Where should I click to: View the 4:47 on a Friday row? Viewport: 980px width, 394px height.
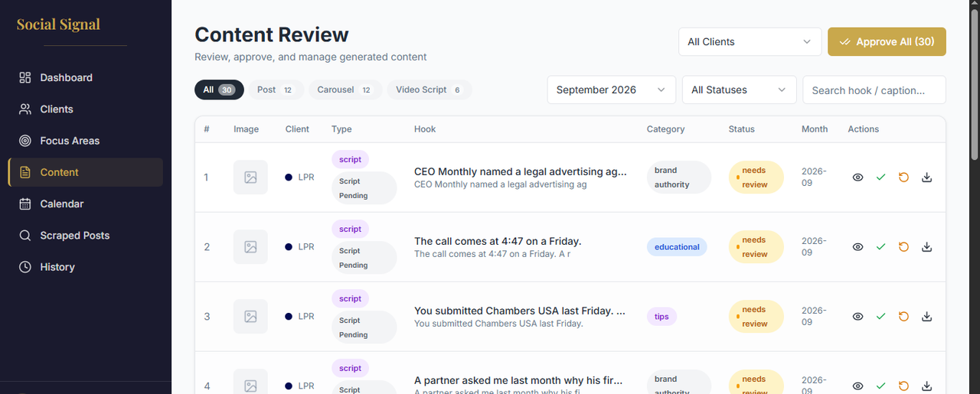coord(858,247)
